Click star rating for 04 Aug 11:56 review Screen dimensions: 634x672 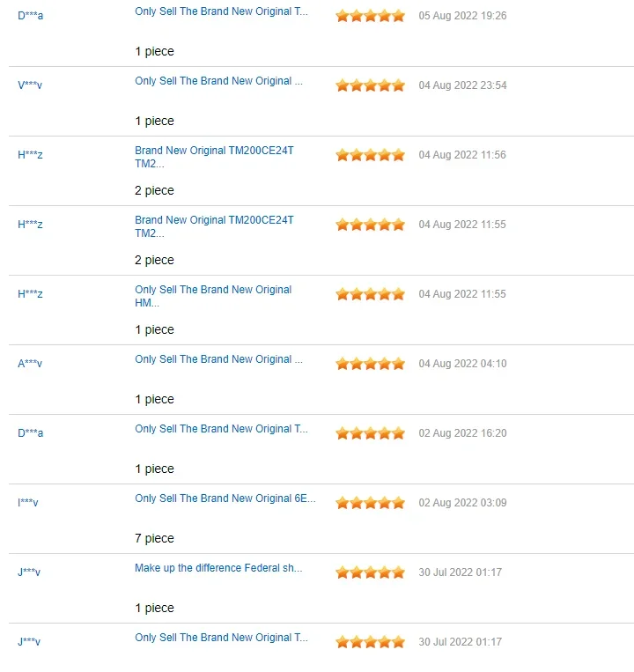[370, 155]
